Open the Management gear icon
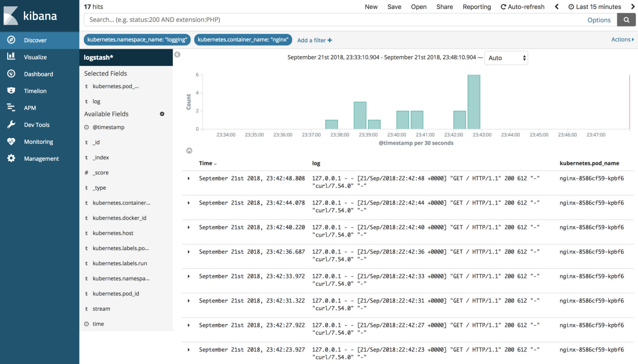Image resolution: width=638 pixels, height=364 pixels. [x=11, y=158]
